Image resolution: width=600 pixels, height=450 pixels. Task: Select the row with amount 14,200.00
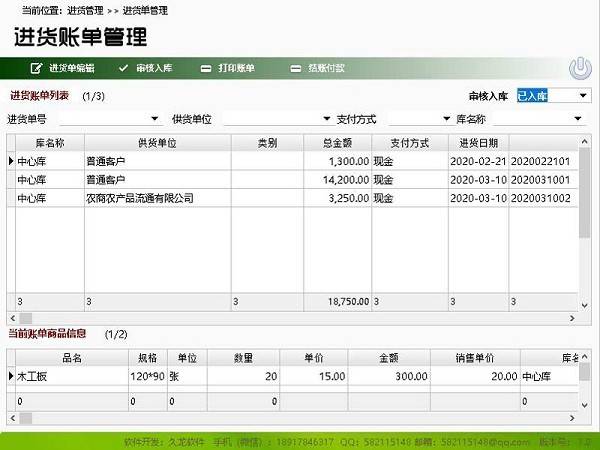click(x=337, y=180)
